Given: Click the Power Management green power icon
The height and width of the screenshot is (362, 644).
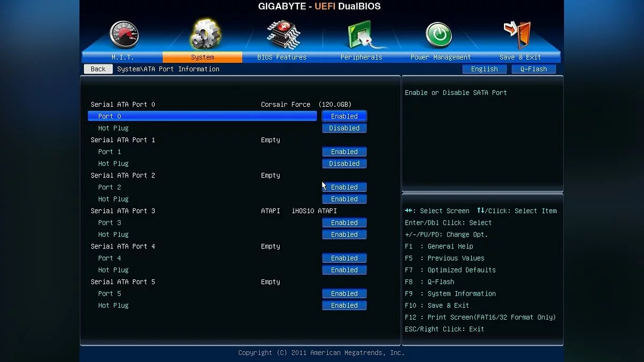Looking at the screenshot, I should [x=439, y=35].
